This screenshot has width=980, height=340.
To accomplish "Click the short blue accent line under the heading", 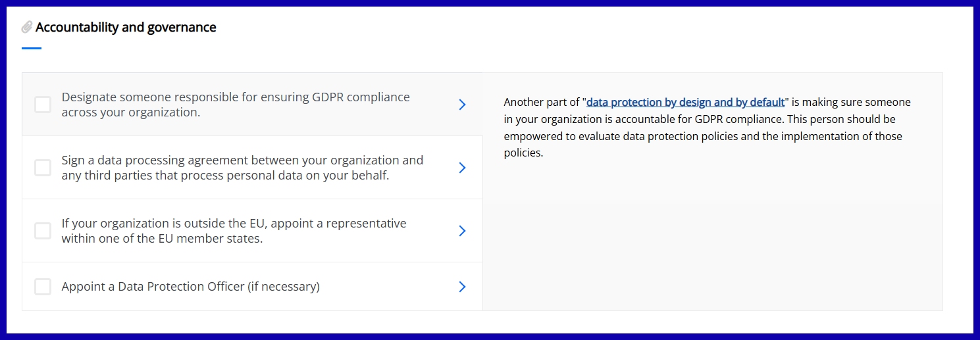I will (x=32, y=48).
